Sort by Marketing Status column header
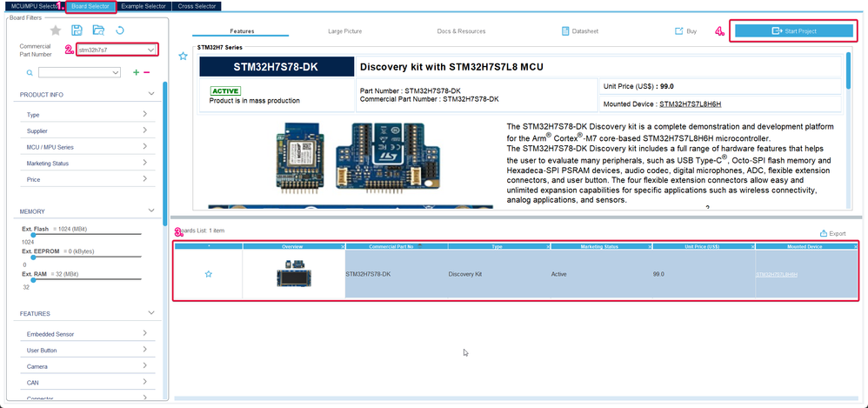The height and width of the screenshot is (408, 868). point(599,246)
